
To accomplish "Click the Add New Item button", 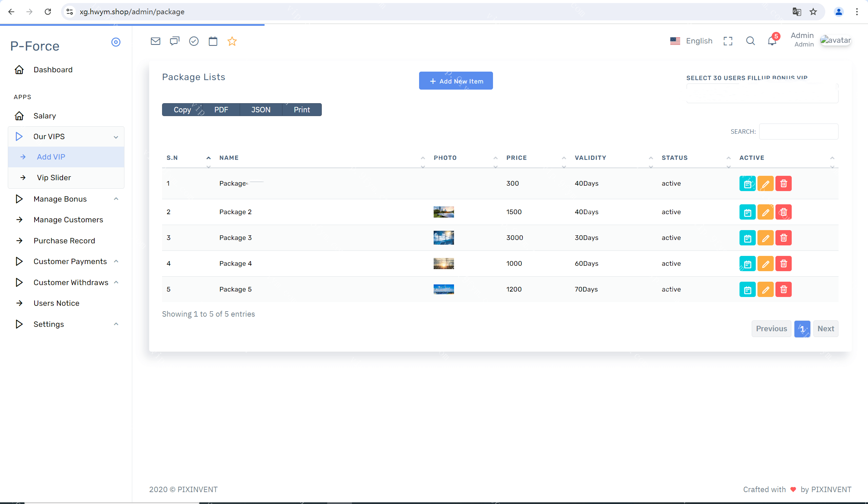I will pyautogui.click(x=456, y=81).
